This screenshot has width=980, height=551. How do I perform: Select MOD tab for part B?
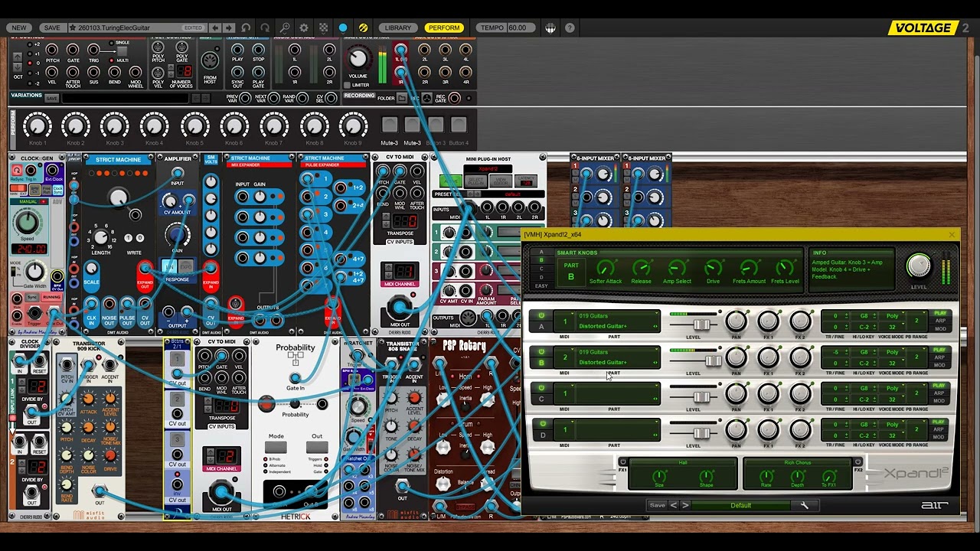coord(940,364)
